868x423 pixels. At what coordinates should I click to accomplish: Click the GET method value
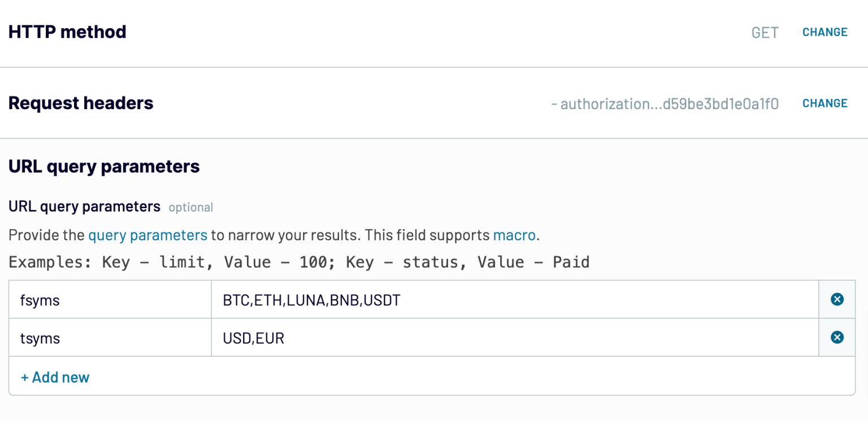765,33
